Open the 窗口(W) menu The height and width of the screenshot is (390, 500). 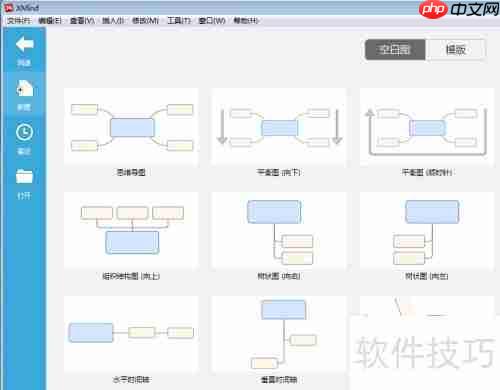tap(212, 21)
